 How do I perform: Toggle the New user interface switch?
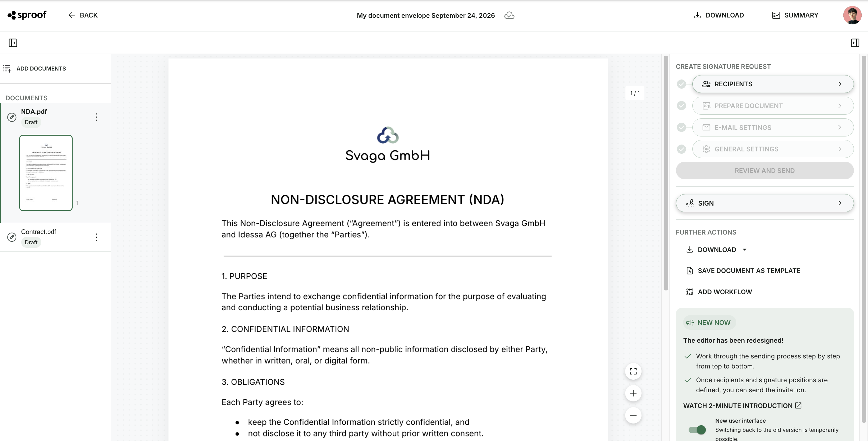coord(697,430)
